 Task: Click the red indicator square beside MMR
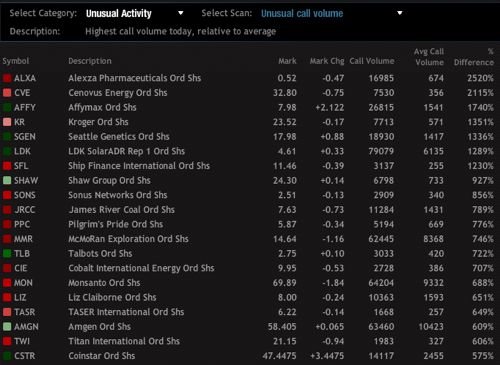tap(7, 239)
